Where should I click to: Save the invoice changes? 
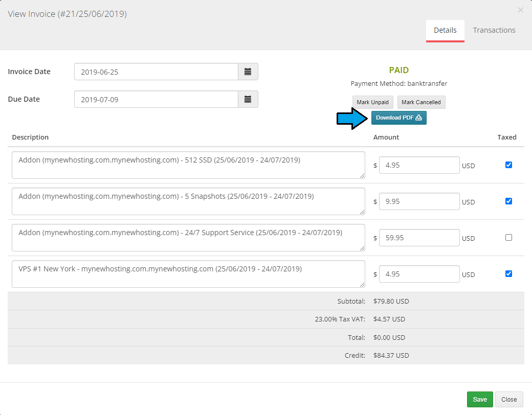click(x=480, y=399)
